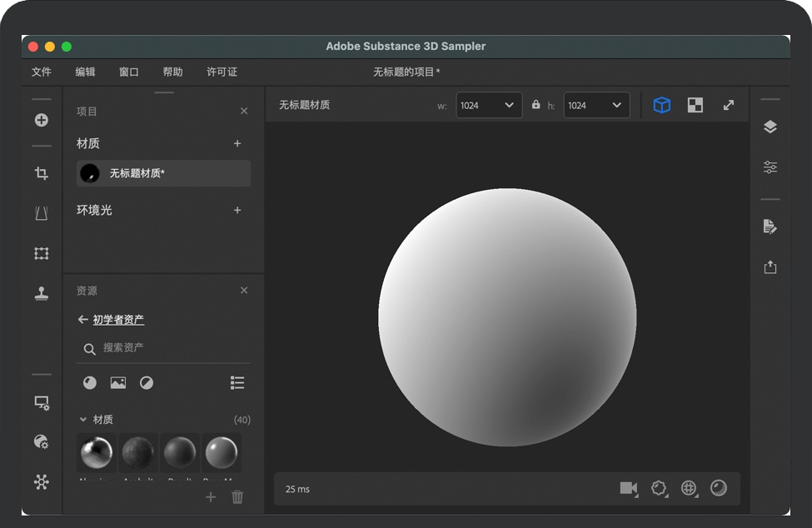Open the 文件 menu

42,72
